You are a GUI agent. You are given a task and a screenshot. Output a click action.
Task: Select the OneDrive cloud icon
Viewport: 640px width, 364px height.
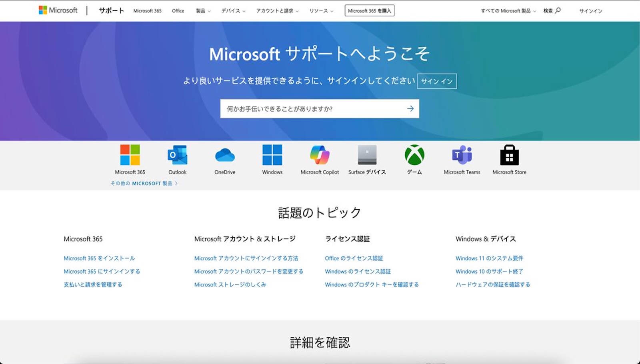coord(225,155)
